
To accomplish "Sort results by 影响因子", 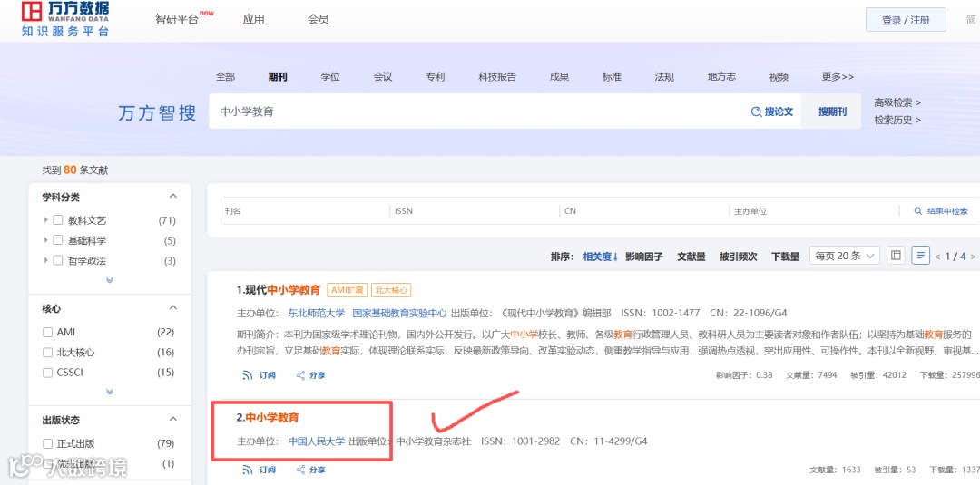I will pos(643,257).
